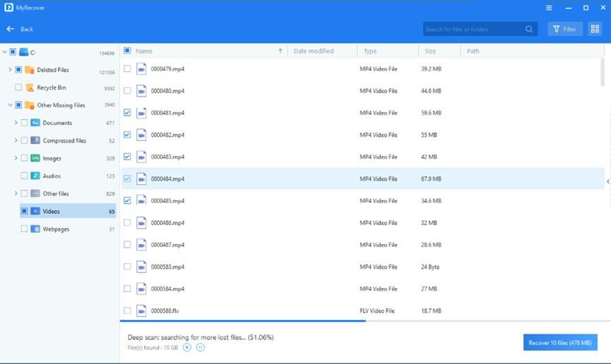Click the search for files input field

(x=472, y=29)
